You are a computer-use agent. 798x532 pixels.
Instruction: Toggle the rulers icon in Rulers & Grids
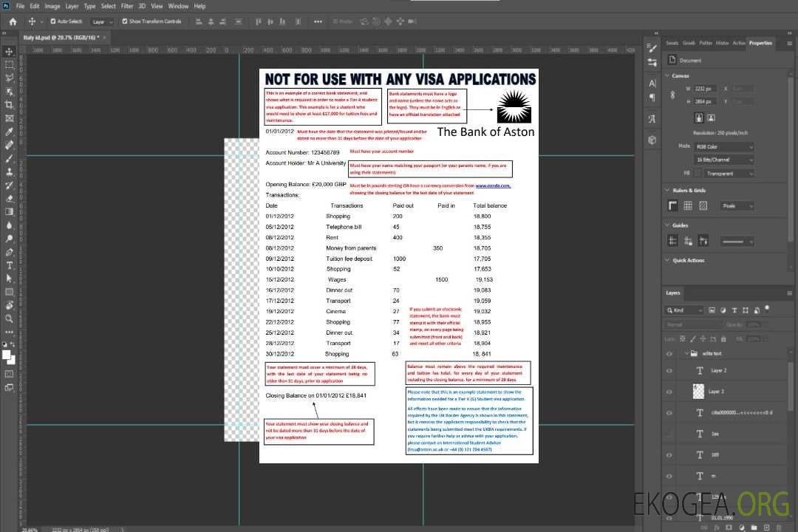[672, 206]
